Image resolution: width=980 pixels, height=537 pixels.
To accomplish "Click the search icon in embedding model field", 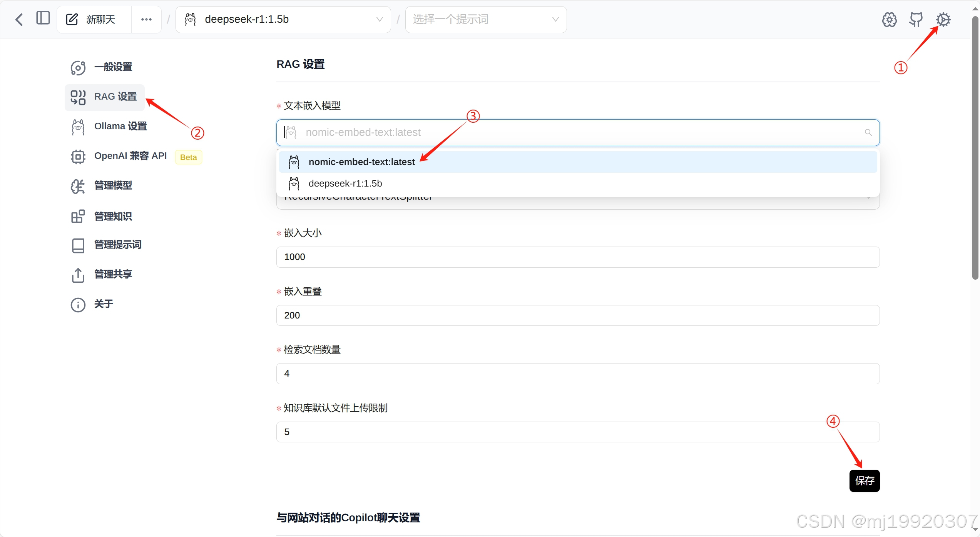I will point(868,133).
